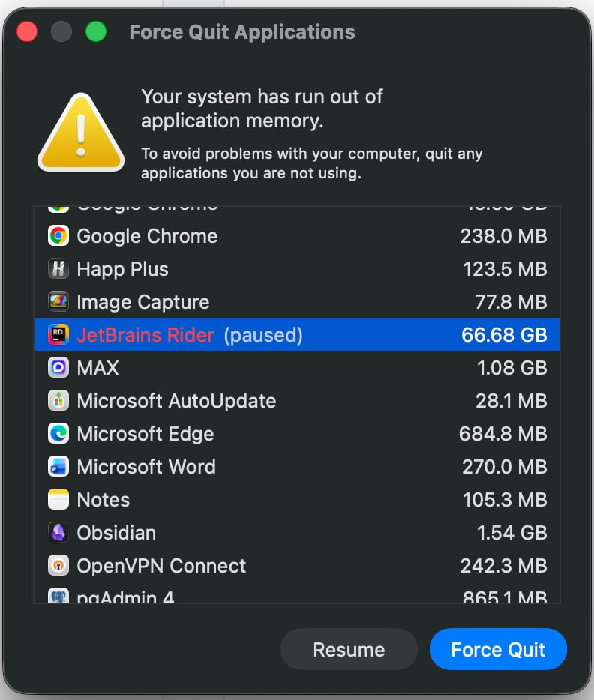Select the MAX app icon
Screen dimensions: 594x700
pos(58,368)
